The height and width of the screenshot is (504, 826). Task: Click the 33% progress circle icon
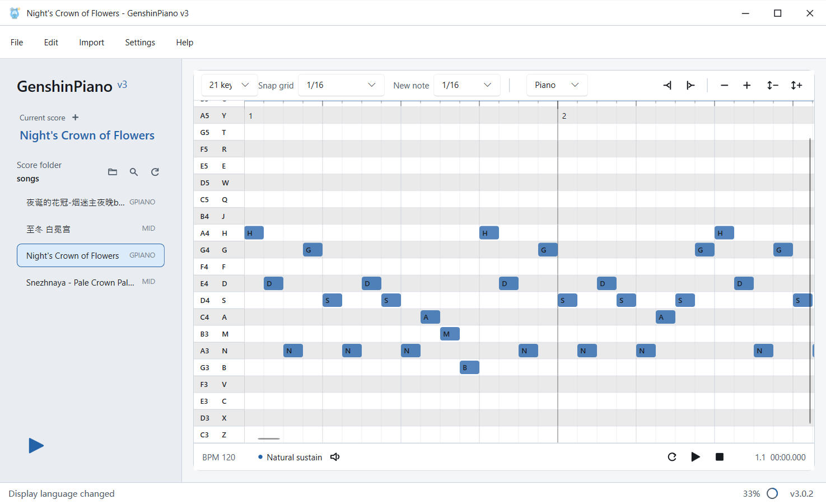point(772,493)
